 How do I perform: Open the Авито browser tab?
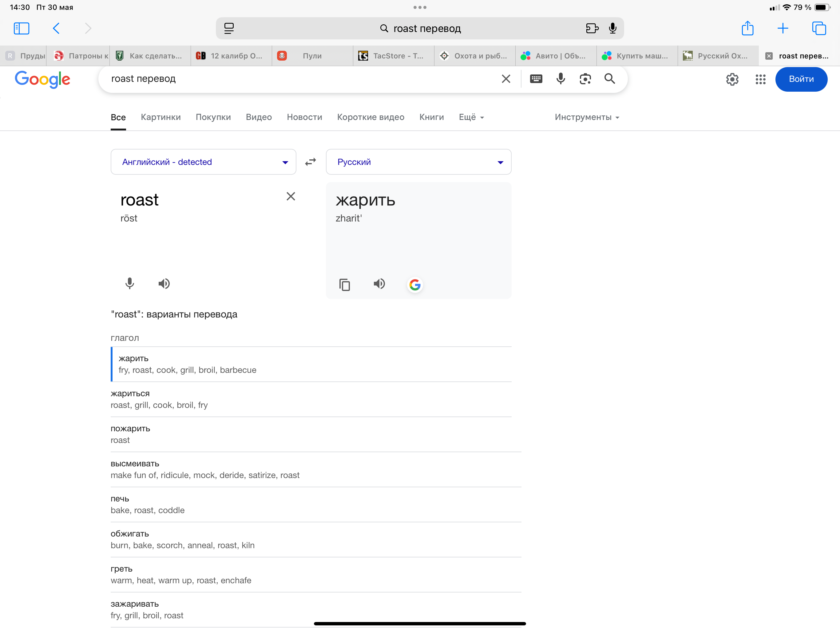(556, 56)
